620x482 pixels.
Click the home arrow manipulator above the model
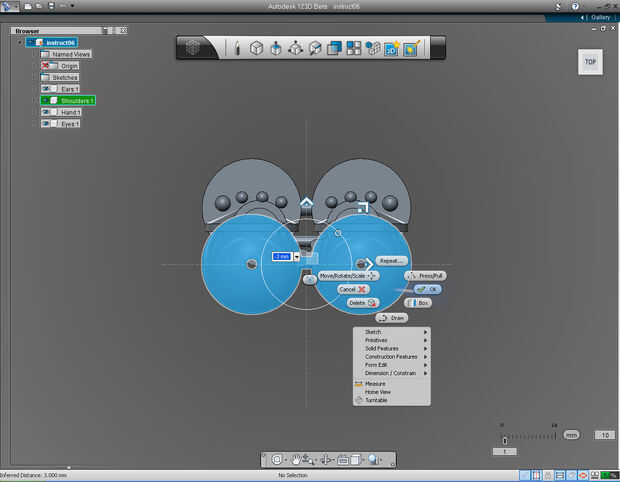click(306, 203)
